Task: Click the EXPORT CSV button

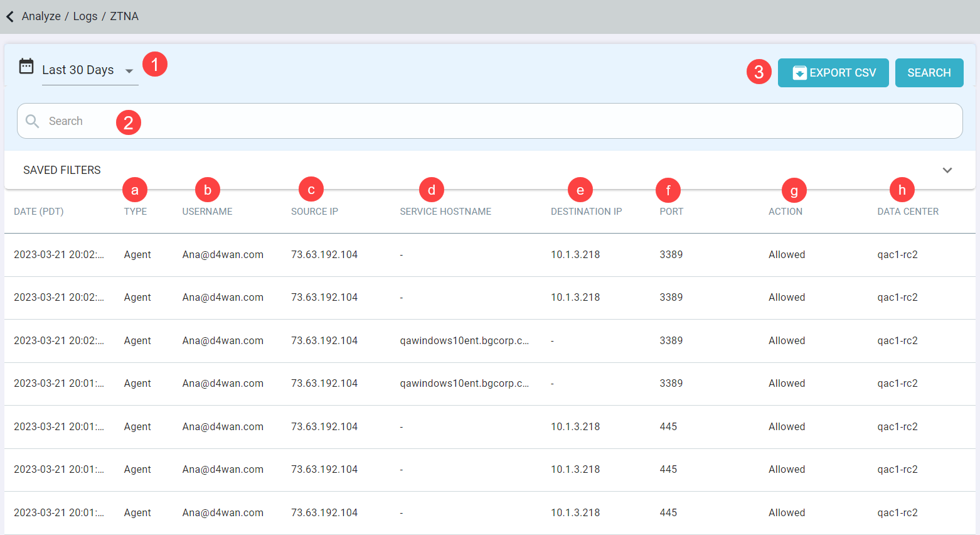Action: pyautogui.click(x=833, y=72)
